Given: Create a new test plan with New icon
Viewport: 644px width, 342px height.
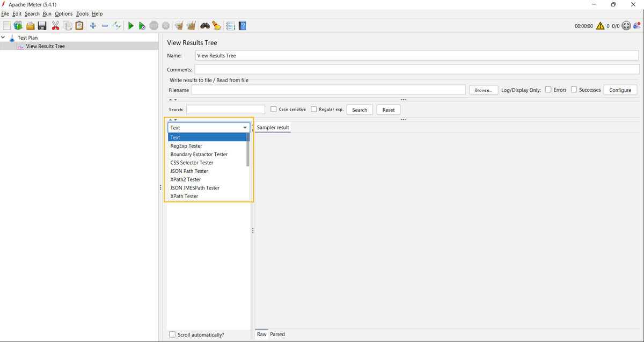Looking at the screenshot, I should (x=6, y=25).
